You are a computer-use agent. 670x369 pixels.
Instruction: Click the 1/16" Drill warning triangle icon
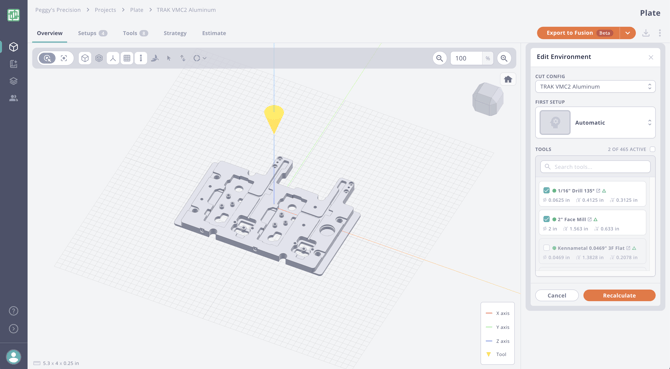[x=604, y=190]
